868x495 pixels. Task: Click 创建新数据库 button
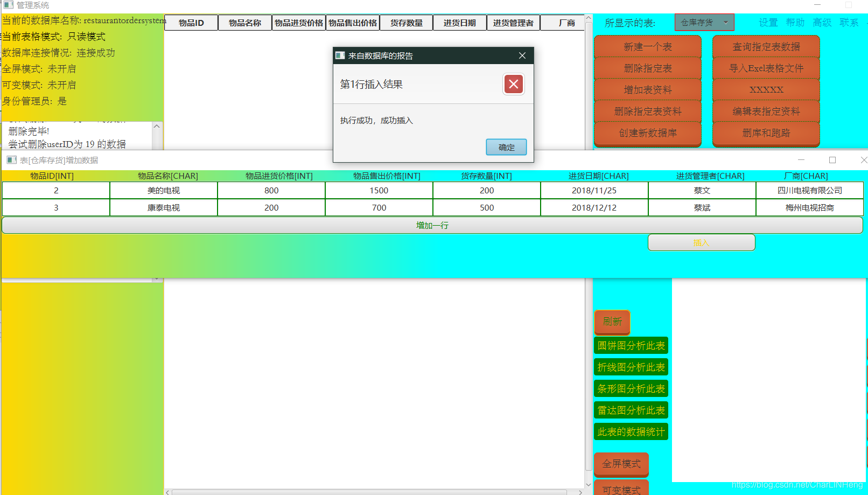pyautogui.click(x=648, y=133)
